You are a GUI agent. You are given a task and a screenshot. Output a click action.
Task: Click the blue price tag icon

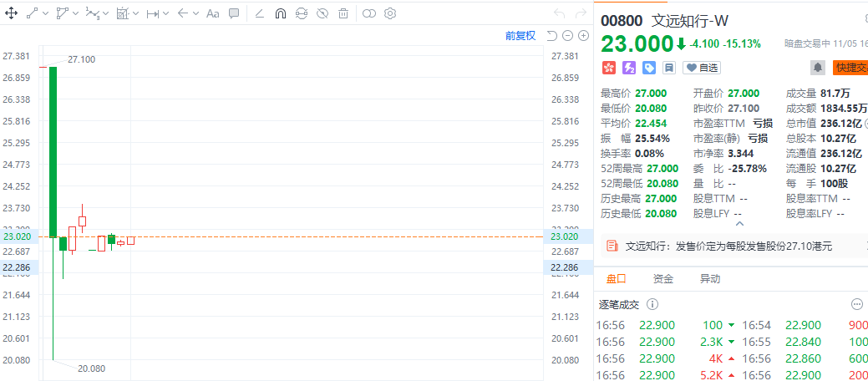[x=649, y=68]
